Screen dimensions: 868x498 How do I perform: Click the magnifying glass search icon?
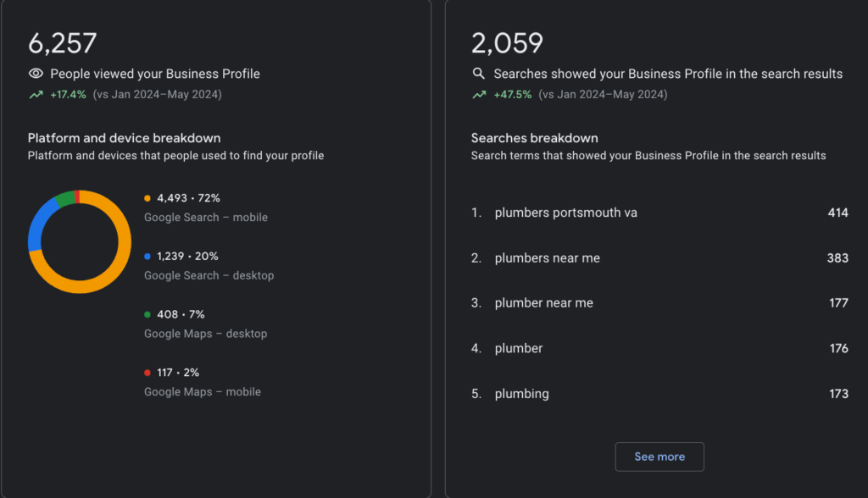(x=479, y=74)
